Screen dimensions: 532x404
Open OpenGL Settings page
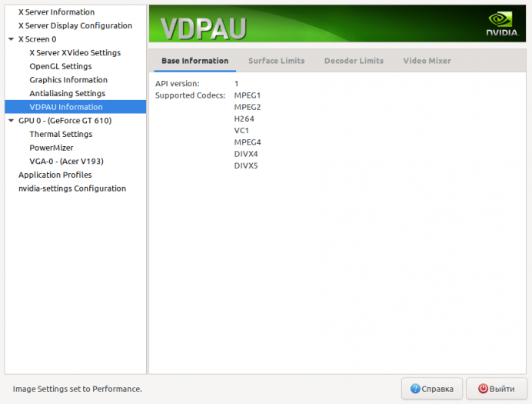click(x=61, y=66)
